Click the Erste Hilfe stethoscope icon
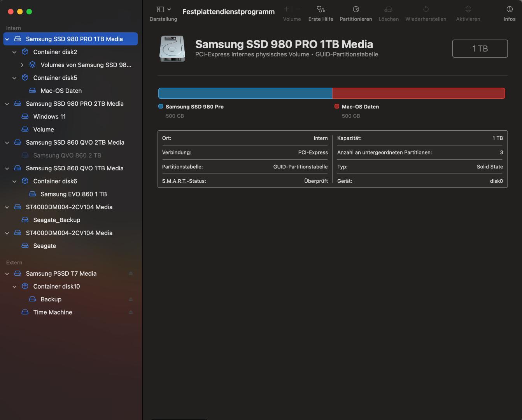This screenshot has height=420, width=522. pyautogui.click(x=321, y=9)
